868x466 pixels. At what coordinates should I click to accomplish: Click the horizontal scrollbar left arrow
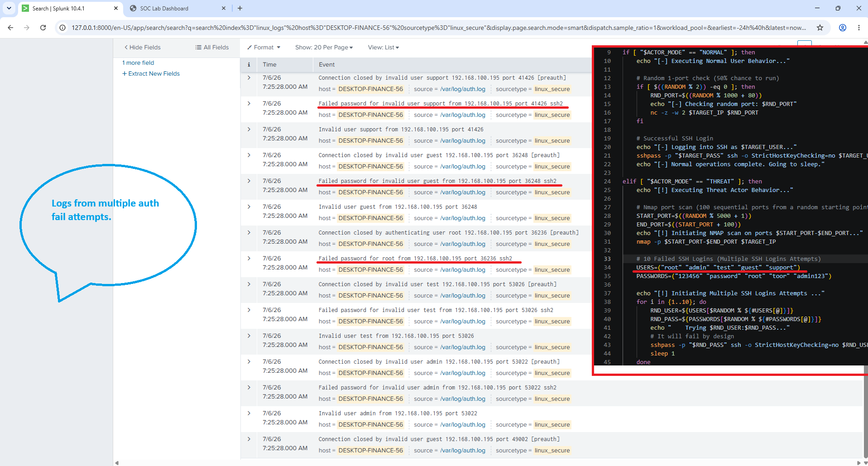[117, 463]
